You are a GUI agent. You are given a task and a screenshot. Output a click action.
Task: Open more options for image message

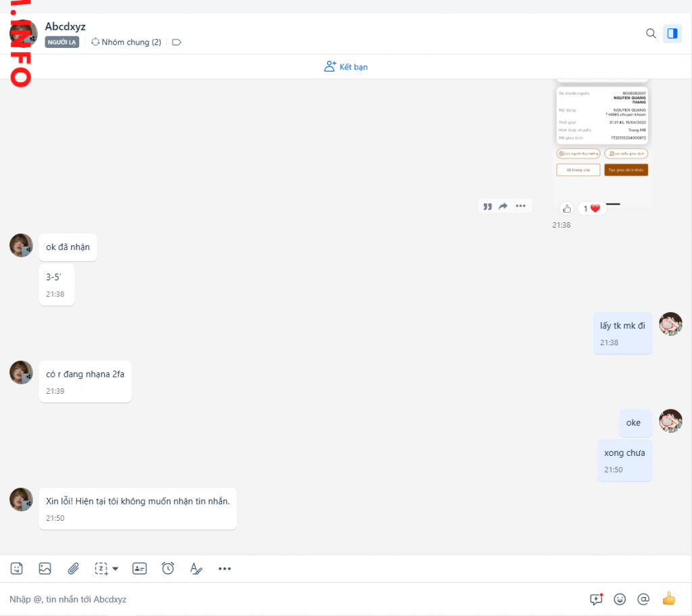tap(520, 207)
